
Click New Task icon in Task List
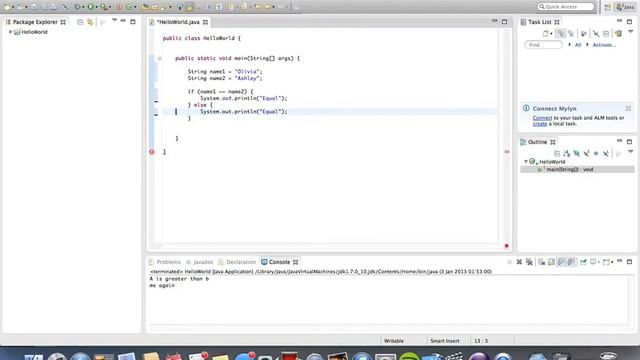(x=545, y=33)
